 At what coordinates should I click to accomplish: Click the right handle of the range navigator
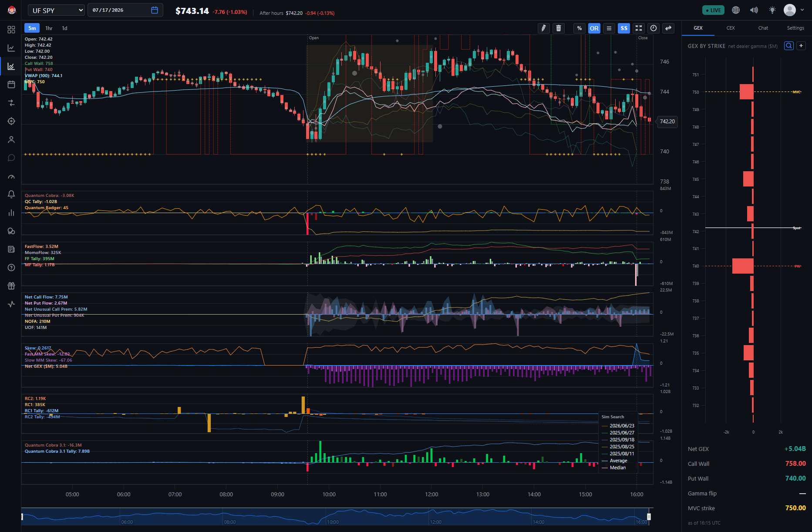coord(649,517)
